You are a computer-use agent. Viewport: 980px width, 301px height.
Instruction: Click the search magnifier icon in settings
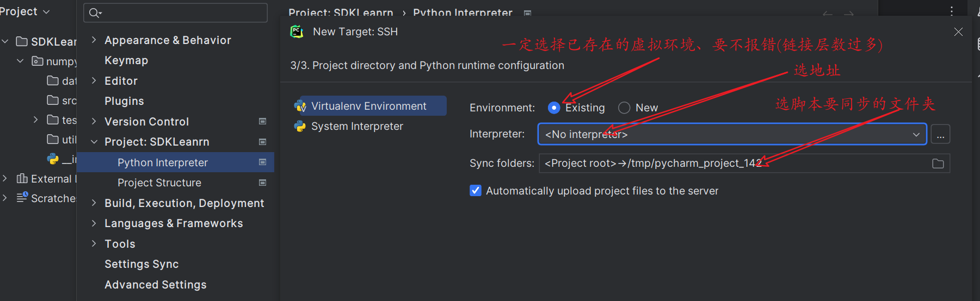click(95, 12)
